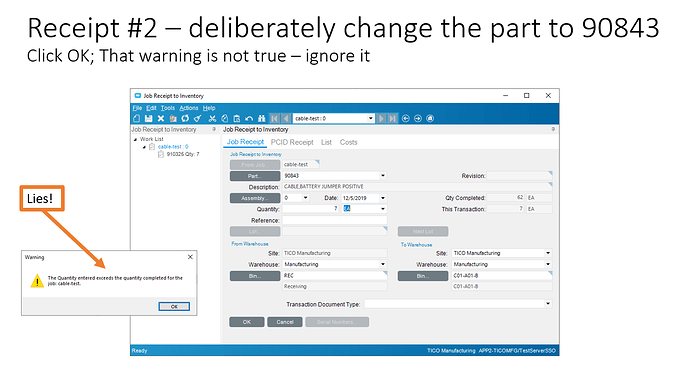Click the Search binoculars toolbar icon
Image resolution: width=690 pixels, height=372 pixels.
click(x=261, y=118)
